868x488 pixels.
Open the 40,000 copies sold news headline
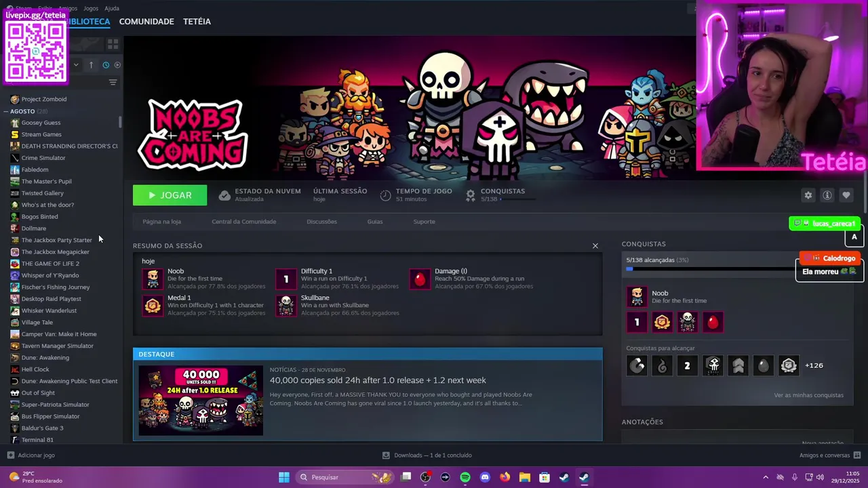coord(378,380)
